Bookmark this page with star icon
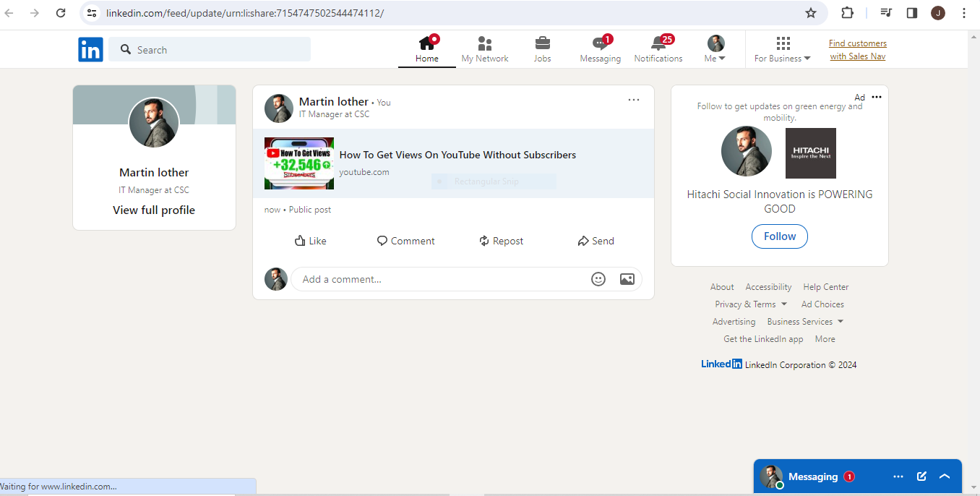This screenshot has height=496, width=980. tap(811, 13)
